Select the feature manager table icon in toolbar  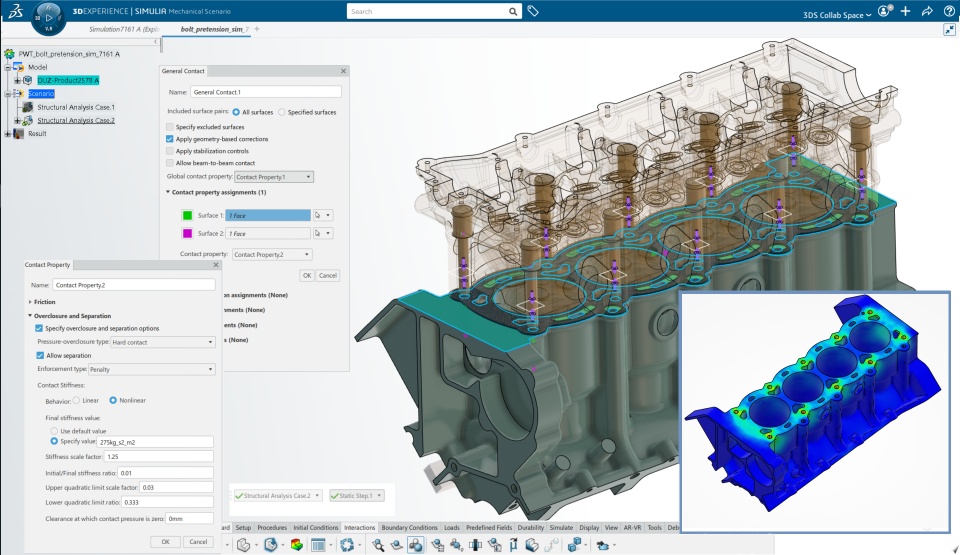coord(318,545)
